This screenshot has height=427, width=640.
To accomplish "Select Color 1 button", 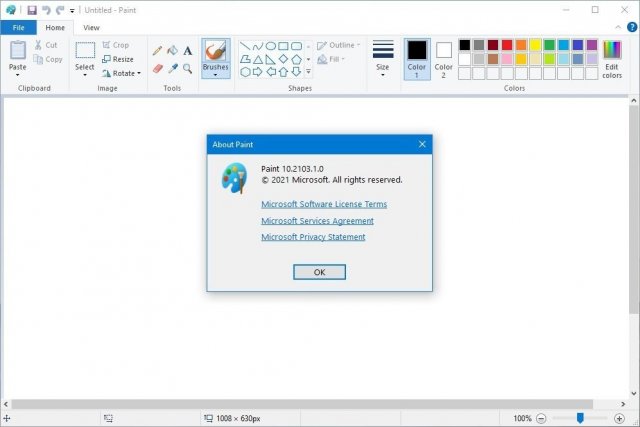I will tap(417, 60).
